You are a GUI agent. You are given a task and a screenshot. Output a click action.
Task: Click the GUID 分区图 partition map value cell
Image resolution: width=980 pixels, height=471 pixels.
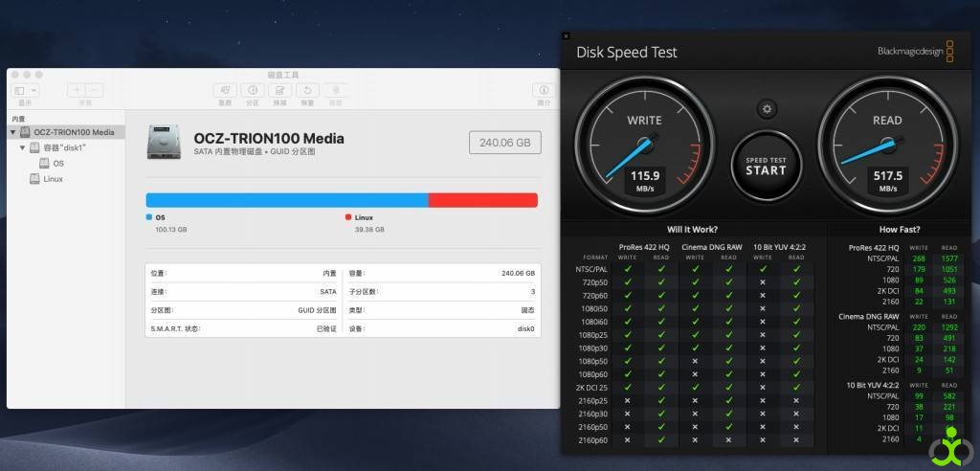[x=317, y=310]
